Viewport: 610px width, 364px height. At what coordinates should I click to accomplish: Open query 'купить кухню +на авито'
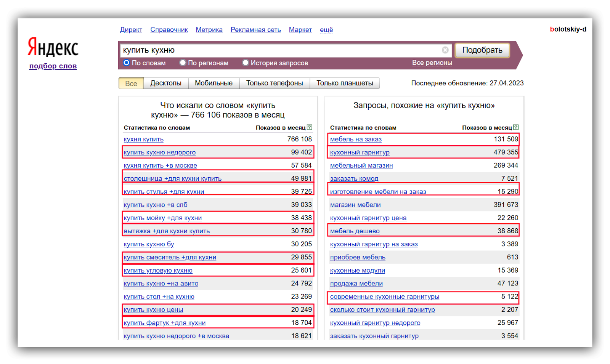tap(161, 284)
